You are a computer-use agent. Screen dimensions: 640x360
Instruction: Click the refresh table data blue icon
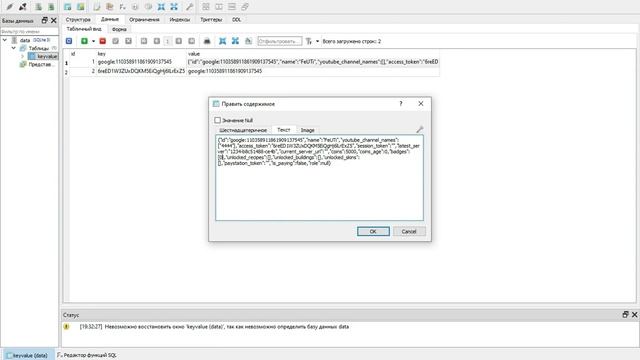(69, 41)
